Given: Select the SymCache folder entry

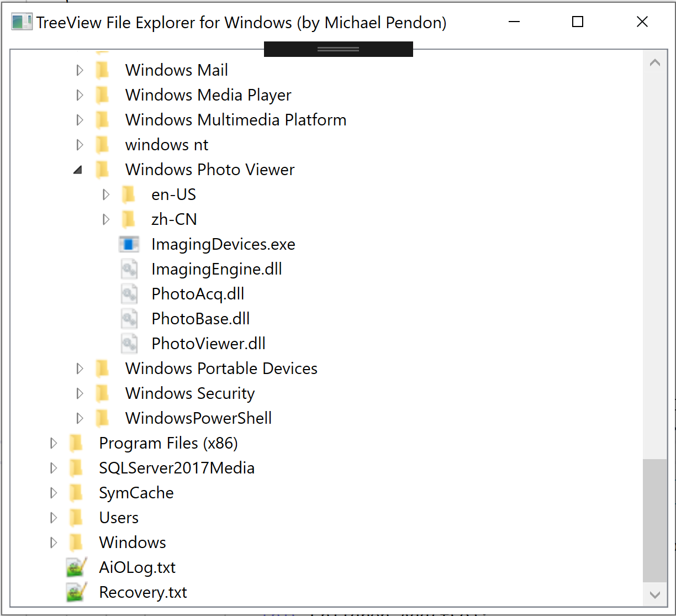Looking at the screenshot, I should point(136,492).
